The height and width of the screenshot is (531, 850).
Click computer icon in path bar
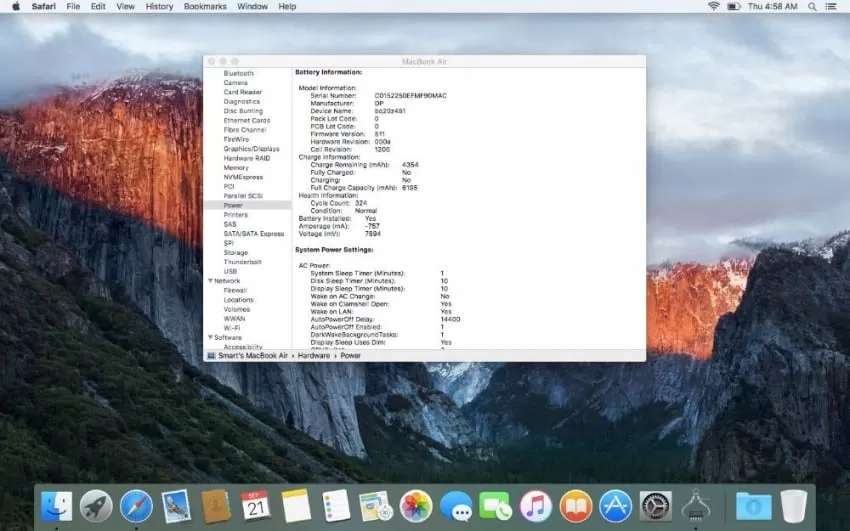pyautogui.click(x=211, y=356)
